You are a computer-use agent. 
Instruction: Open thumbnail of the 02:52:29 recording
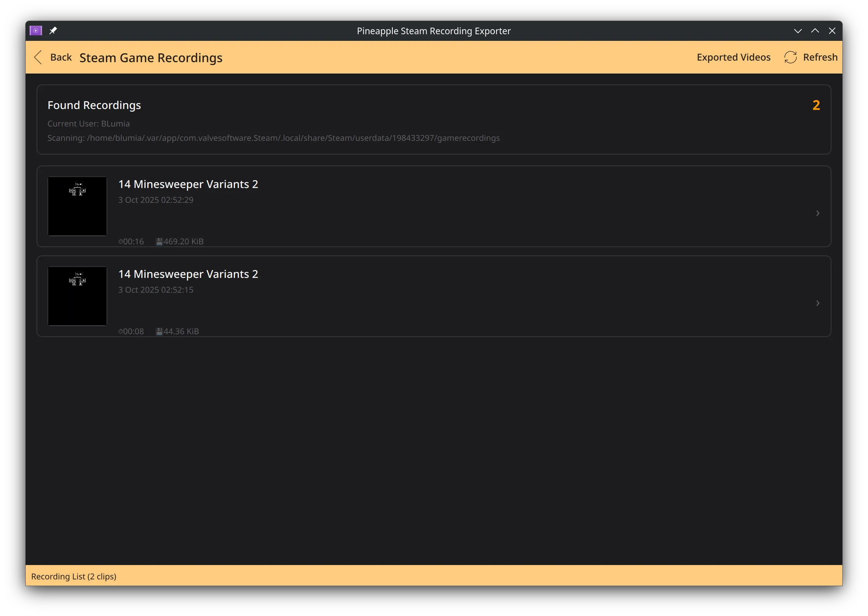77,206
